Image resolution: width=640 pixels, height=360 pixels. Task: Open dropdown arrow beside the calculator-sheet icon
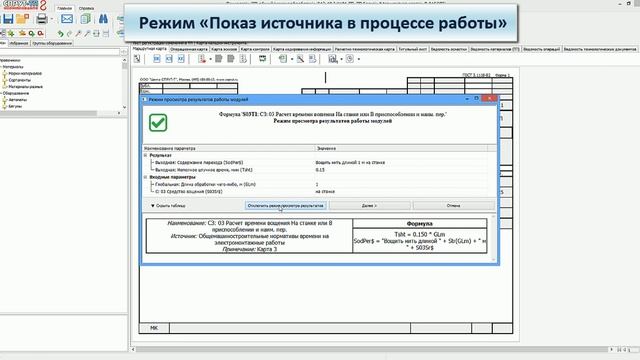pos(342,60)
